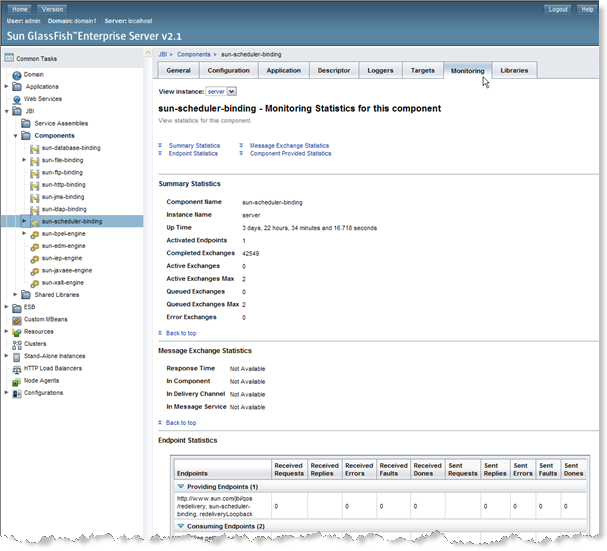This screenshot has height=551, width=607.
Task: Open the Targets tab
Action: [423, 70]
